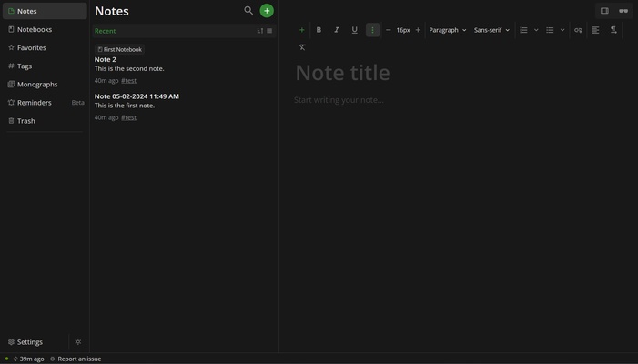Screen dimensions: 638x364
Task: Insert a numbered list
Action: [x=523, y=30]
